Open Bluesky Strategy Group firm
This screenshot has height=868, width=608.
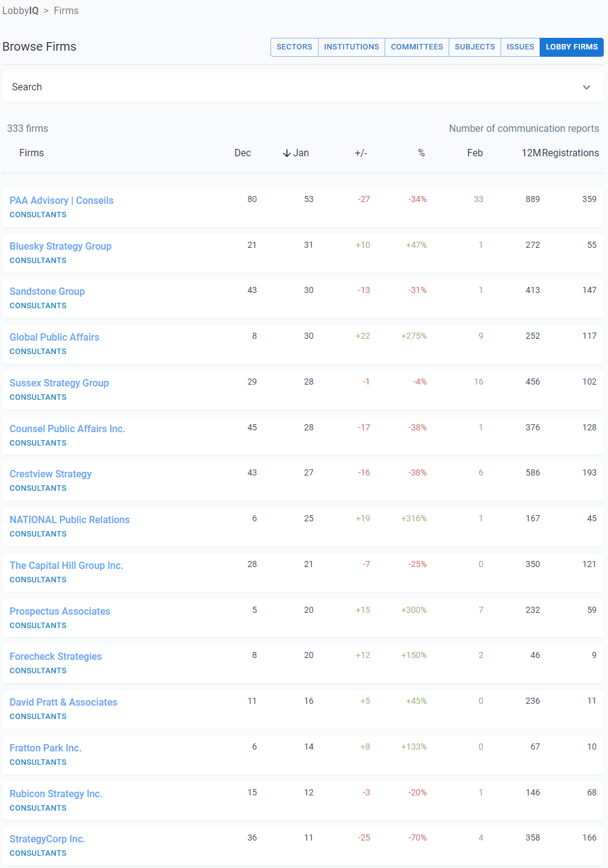pyautogui.click(x=60, y=246)
